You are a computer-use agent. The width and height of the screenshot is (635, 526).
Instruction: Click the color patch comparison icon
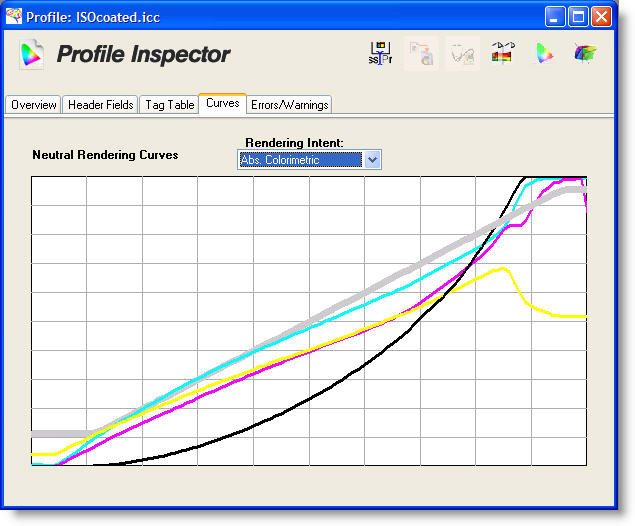point(502,54)
